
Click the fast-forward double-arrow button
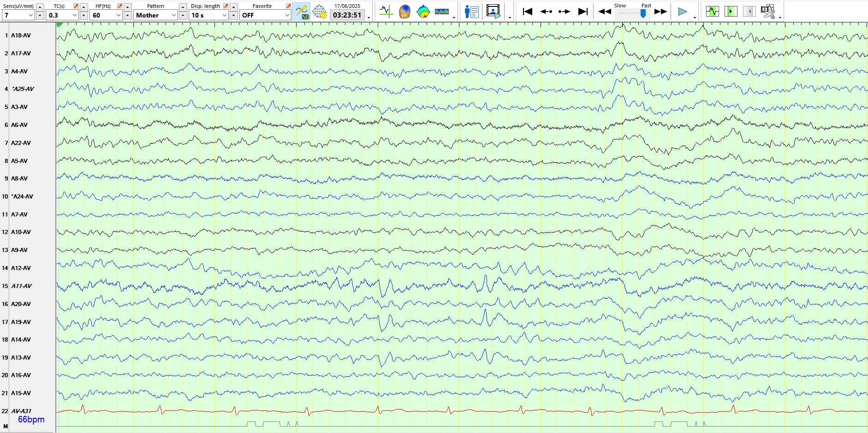[660, 12]
